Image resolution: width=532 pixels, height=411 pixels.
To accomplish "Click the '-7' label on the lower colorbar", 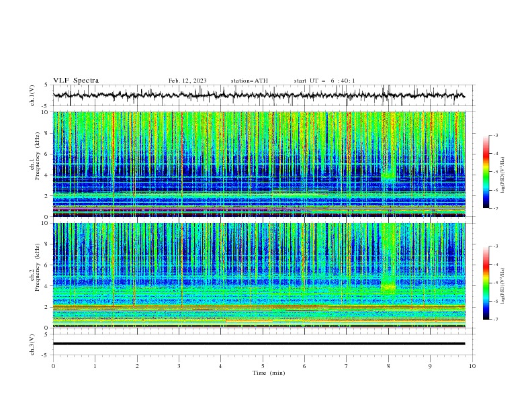I will (496, 319).
